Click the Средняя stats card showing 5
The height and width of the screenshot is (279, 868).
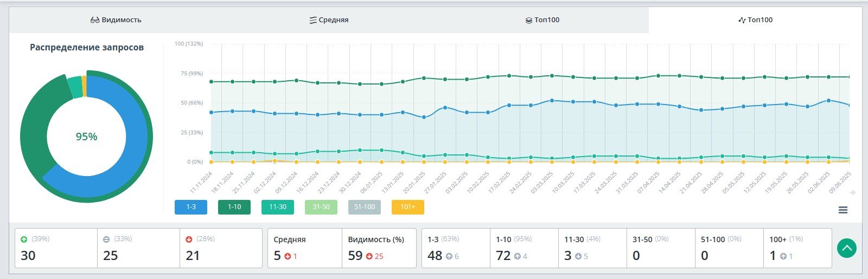click(304, 249)
